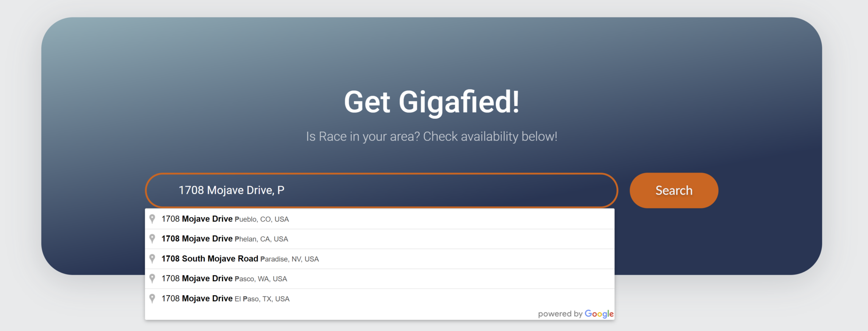Click the typed text 1708 Mojave Drive, P
This screenshot has height=331, width=868.
231,190
